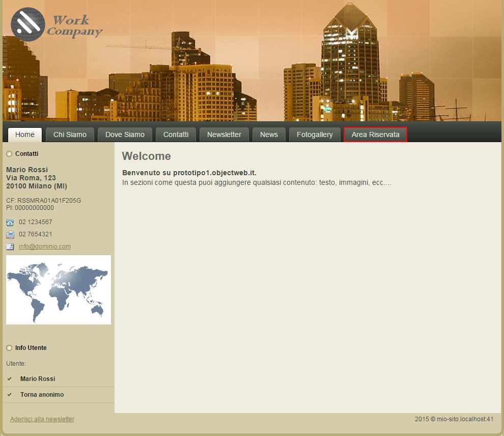This screenshot has height=436, width=504.
Task: Open the News tab
Action: click(269, 134)
